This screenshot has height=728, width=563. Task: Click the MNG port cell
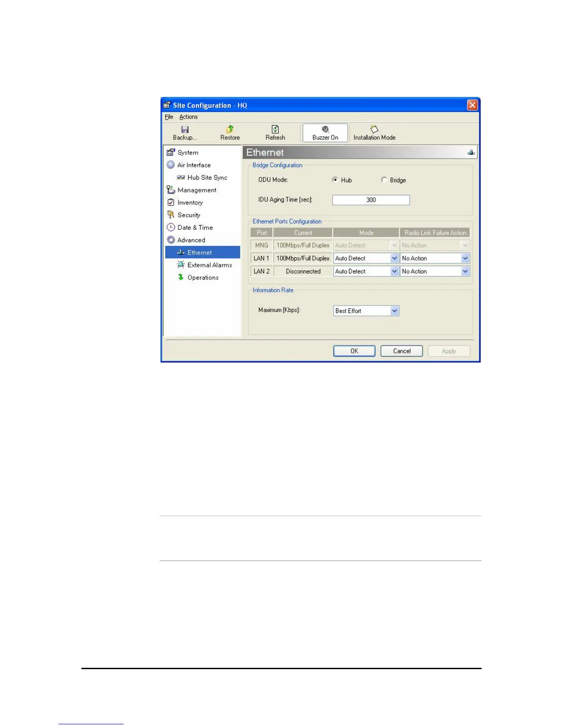click(261, 245)
